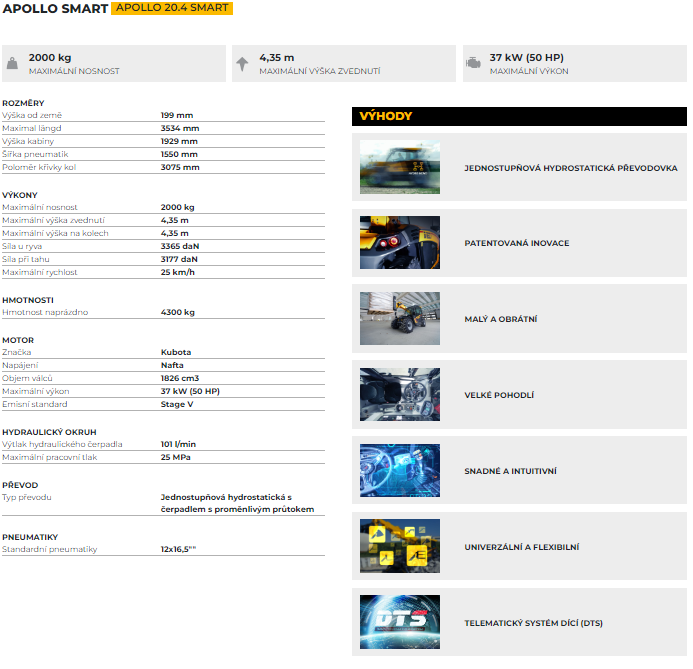Click the '1550 mm' tire width value
The width and height of the screenshot is (693, 669).
179,154
